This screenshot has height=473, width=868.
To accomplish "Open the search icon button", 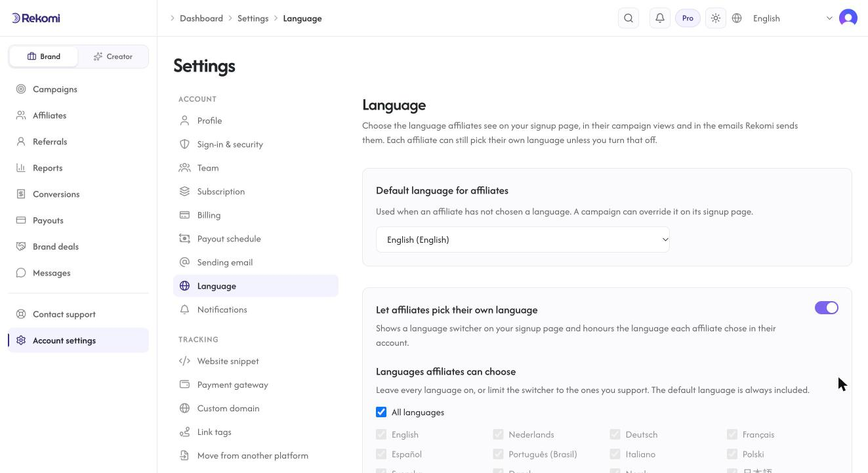I will click(x=629, y=18).
